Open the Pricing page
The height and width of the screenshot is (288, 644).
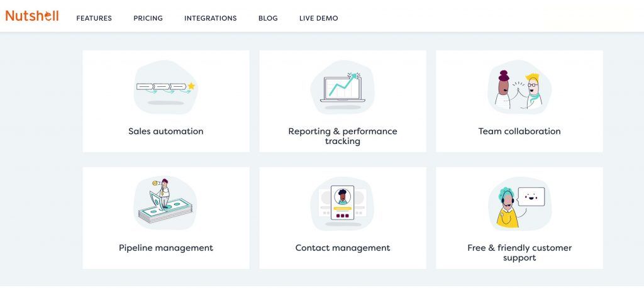tap(148, 18)
